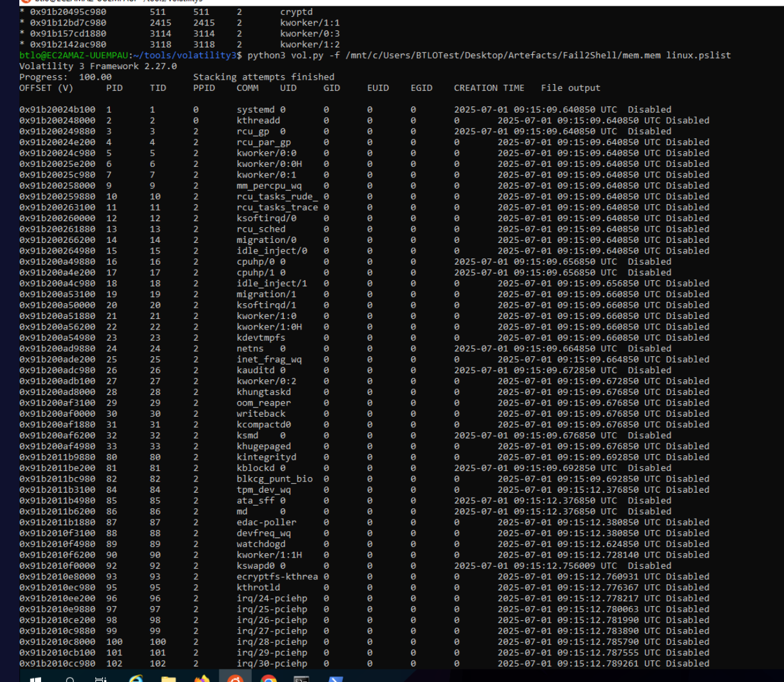Viewport: 784px width, 682px height.
Task: Launch Google Chrome from the taskbar
Action: 269,679
